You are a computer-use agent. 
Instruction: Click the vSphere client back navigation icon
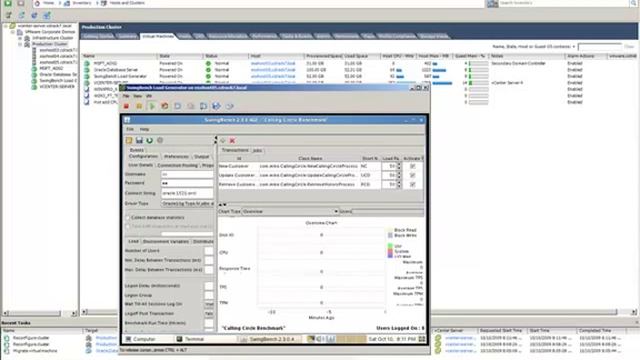click(7, 3)
